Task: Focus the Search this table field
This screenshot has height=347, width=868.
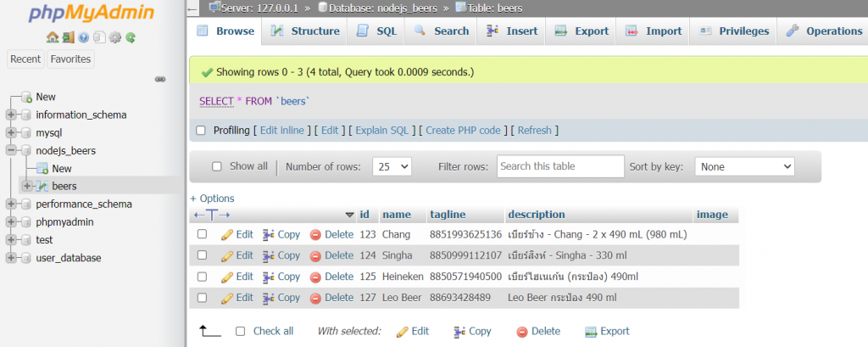Action: point(560,166)
